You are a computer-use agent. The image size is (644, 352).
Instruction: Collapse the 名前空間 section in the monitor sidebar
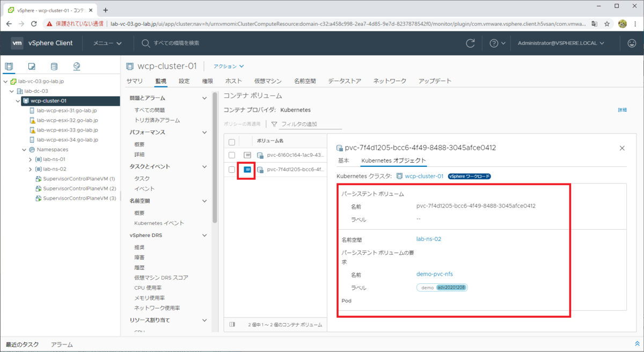204,201
